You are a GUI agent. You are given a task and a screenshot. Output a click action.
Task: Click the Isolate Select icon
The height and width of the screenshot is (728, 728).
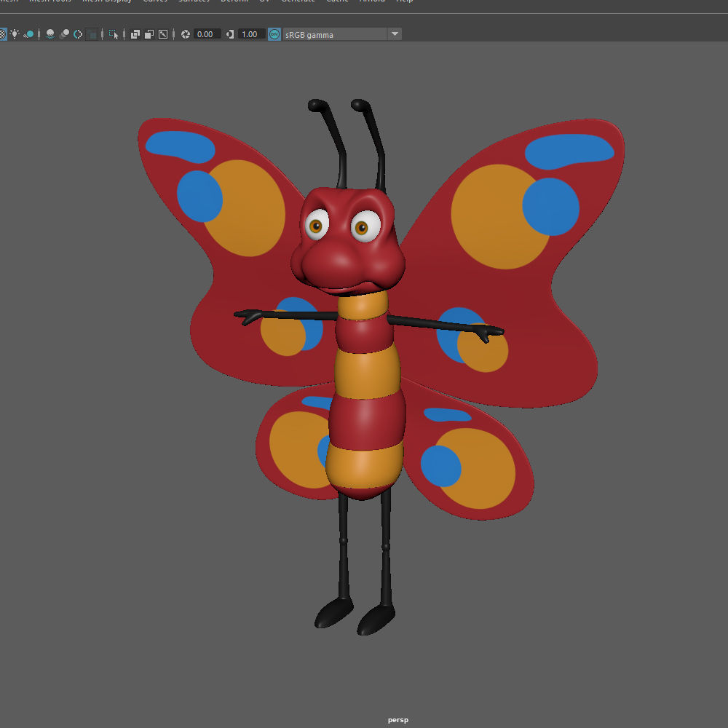[114, 34]
